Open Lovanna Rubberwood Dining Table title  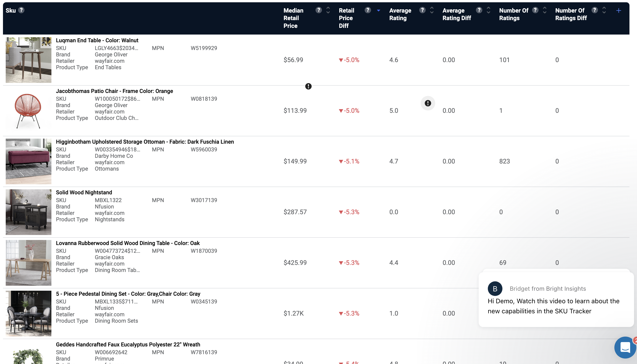click(x=127, y=243)
